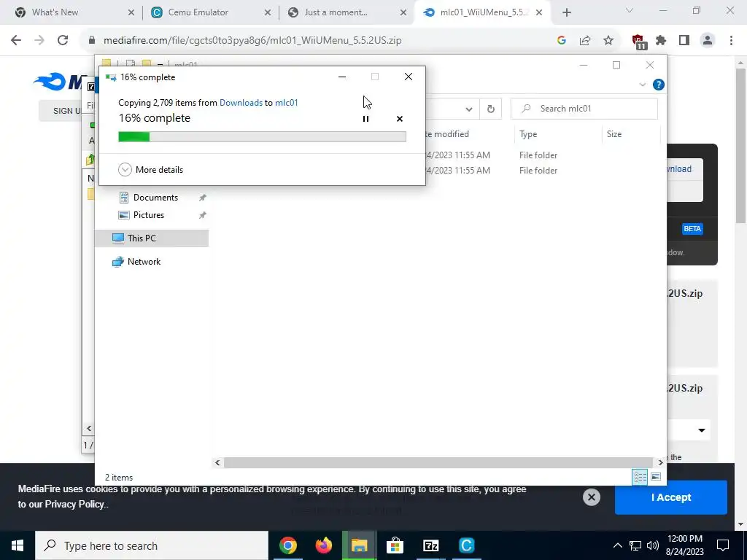747x560 pixels.
Task: Open the Windows Start menu
Action: [18, 545]
